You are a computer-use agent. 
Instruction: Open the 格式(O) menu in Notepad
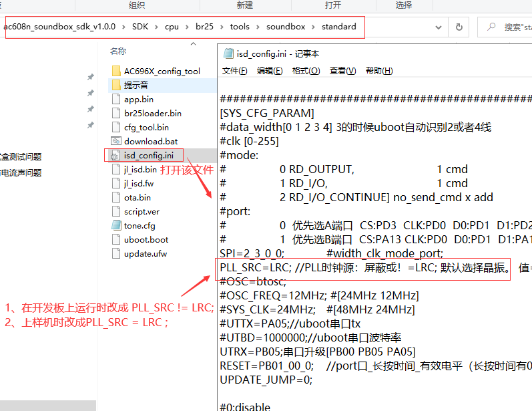pos(306,71)
